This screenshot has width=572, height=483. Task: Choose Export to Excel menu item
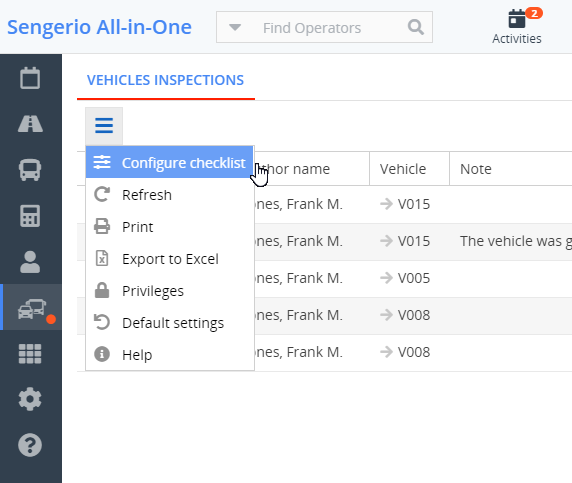pyautogui.click(x=170, y=259)
